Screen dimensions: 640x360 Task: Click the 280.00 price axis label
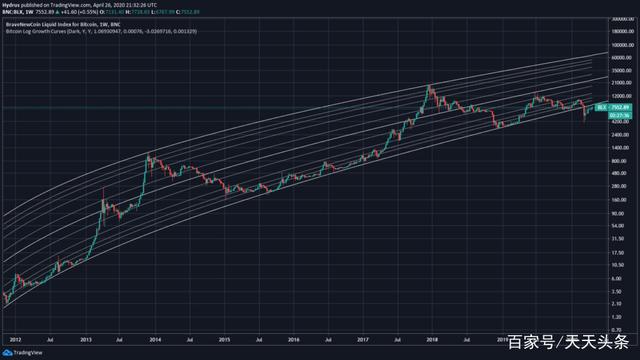click(620, 186)
